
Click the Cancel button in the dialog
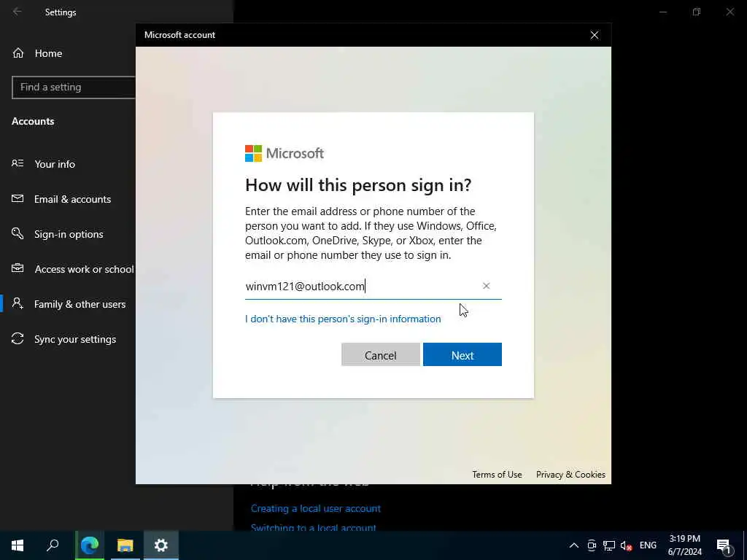pyautogui.click(x=381, y=355)
